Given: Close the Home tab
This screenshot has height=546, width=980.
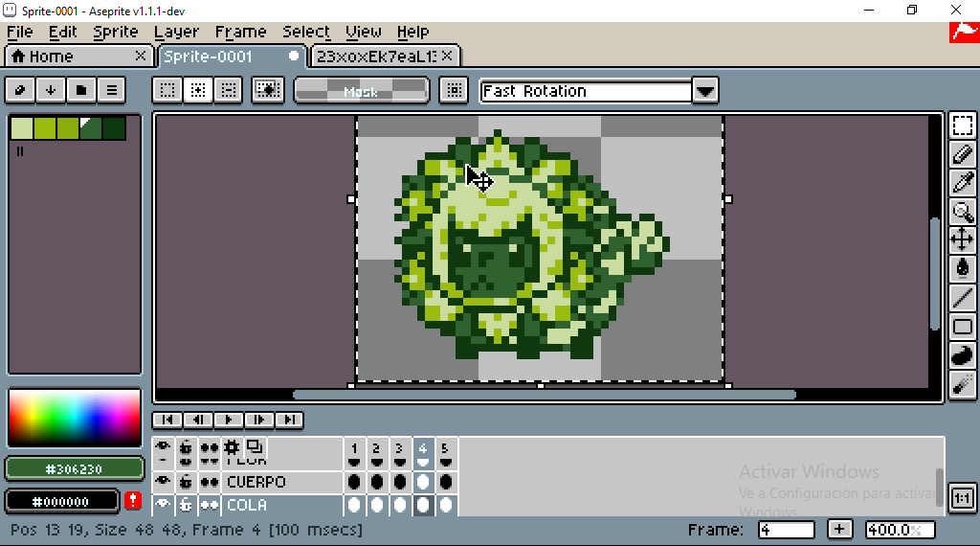Looking at the screenshot, I should [x=141, y=57].
